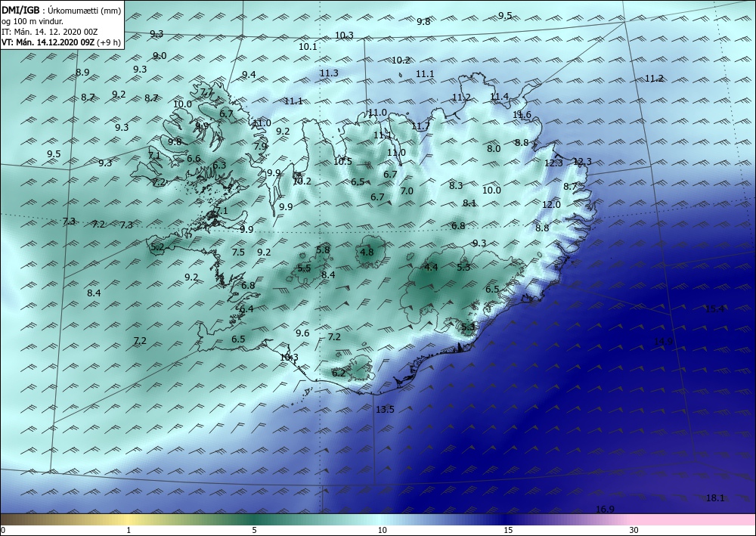The image size is (756, 536).
Task: Select the 10.5 value in north Iceland
Action: (x=342, y=162)
